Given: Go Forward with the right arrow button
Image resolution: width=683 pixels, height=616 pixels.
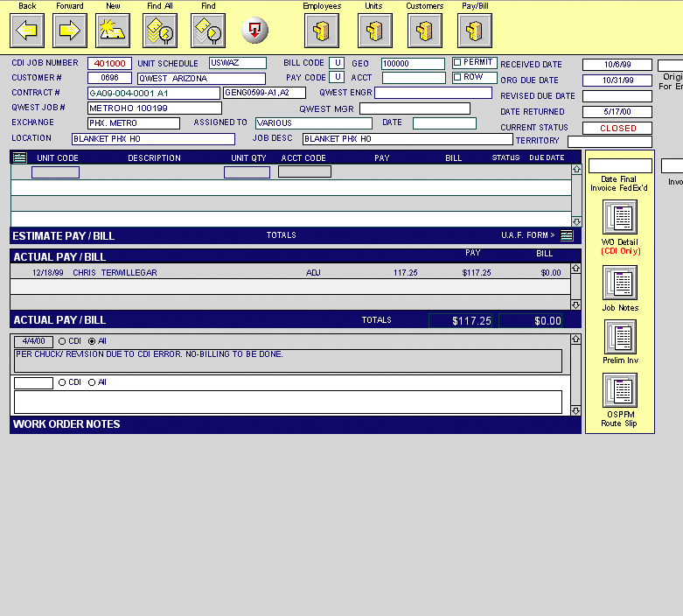Looking at the screenshot, I should (70, 31).
